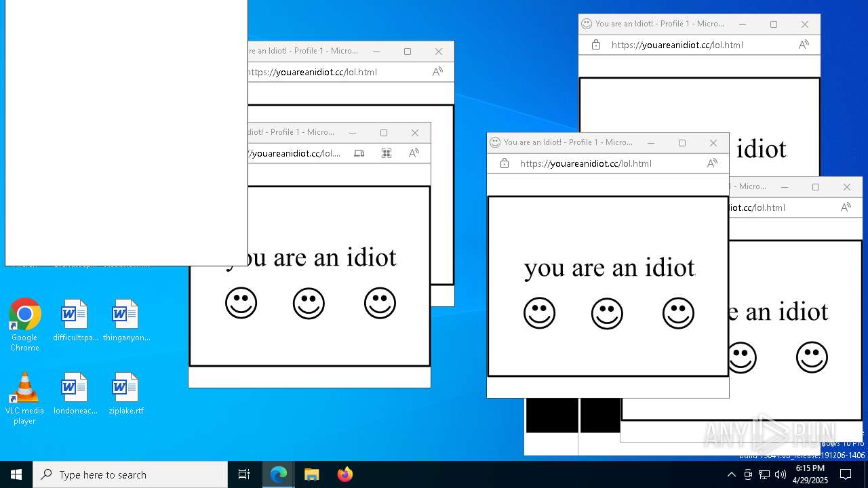Screen dimensions: 868x488
Task: Click the QR code icon in Edge address bar
Action: click(x=387, y=153)
